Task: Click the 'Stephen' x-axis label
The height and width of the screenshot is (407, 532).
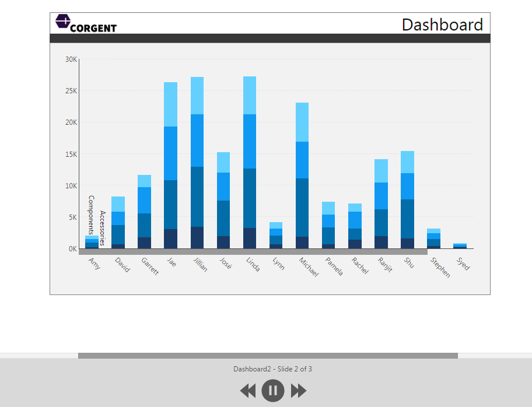Action: (440, 268)
